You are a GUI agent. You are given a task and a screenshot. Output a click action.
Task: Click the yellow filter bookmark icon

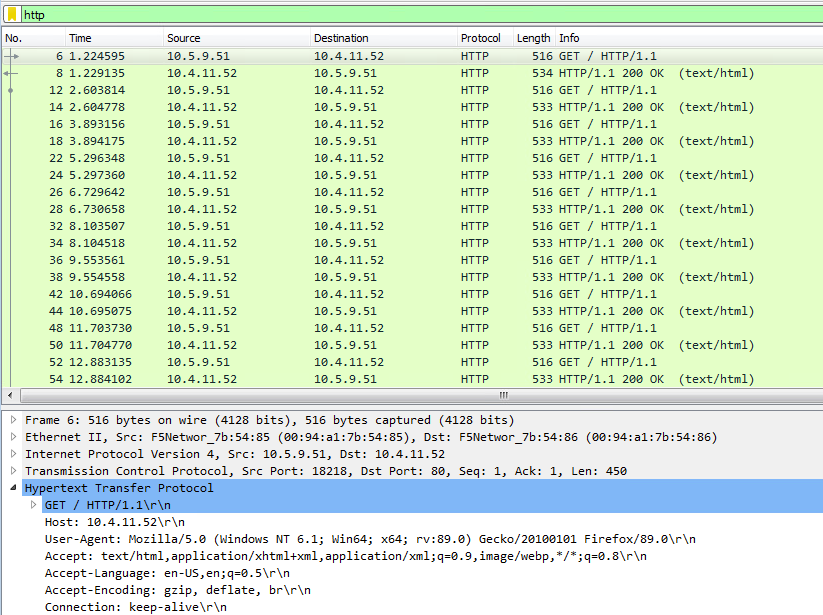pyautogui.click(x=12, y=15)
